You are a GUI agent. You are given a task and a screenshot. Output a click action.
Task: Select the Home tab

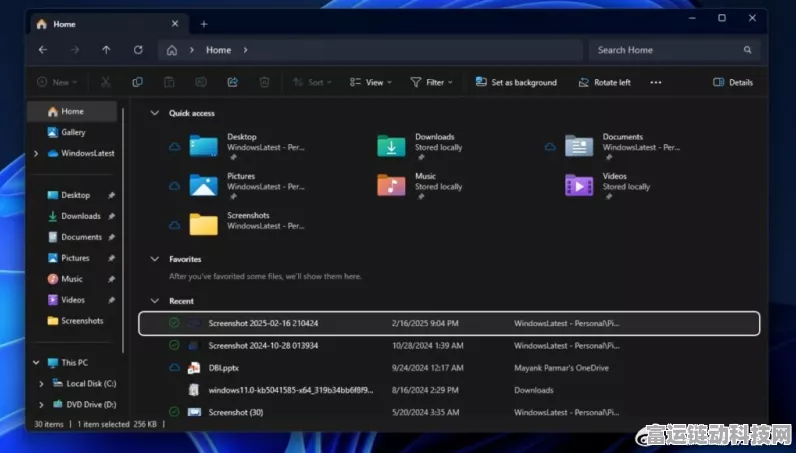click(109, 24)
